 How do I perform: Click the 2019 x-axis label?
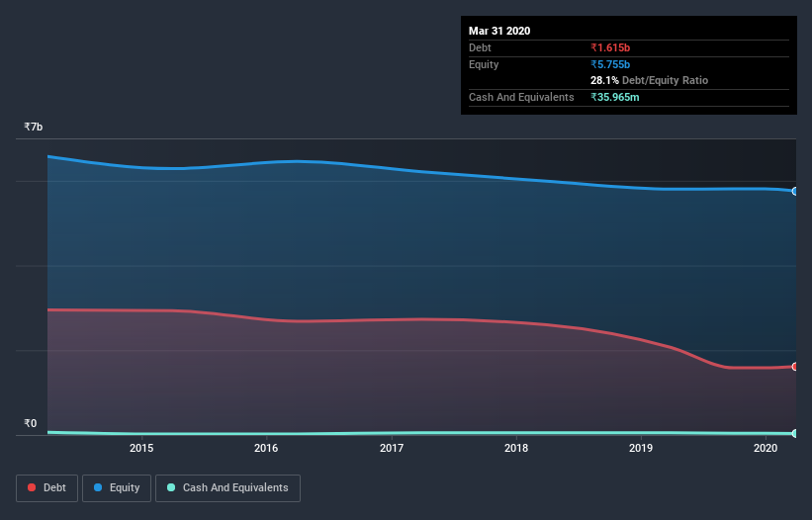[641, 448]
